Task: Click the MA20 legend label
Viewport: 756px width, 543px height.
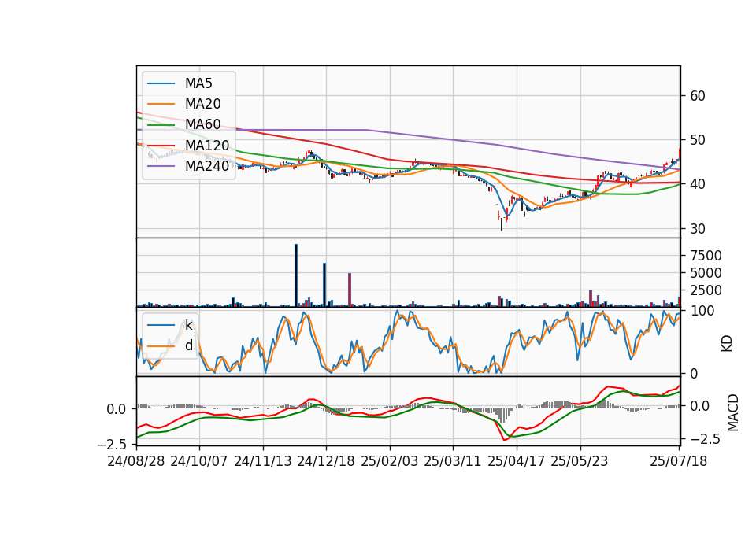Action: coord(202,104)
